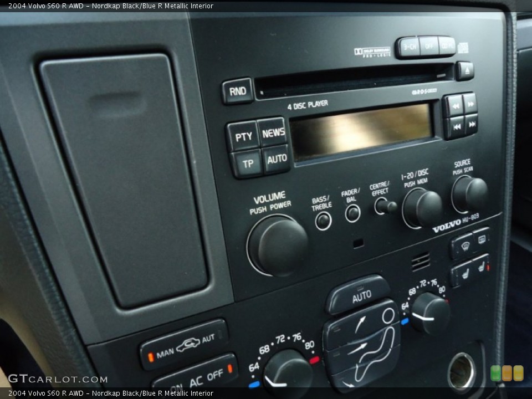Image resolution: width=532 pixels, height=399 pixels.
Task: Click the recirculation car icon
Action: [x=188, y=344]
